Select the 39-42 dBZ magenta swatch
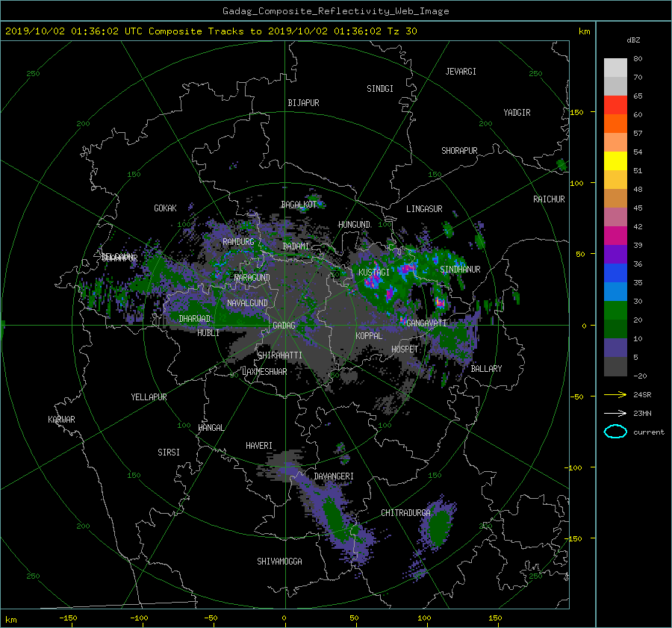 615,236
